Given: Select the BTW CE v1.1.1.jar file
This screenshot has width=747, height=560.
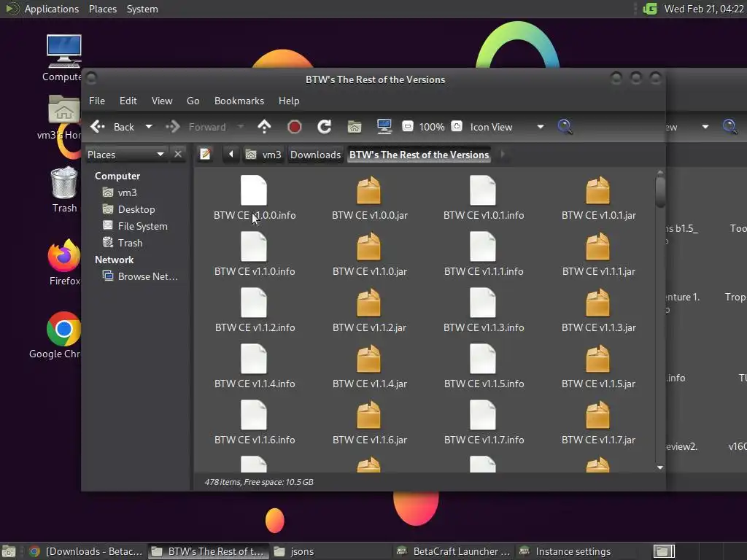Looking at the screenshot, I should pyautogui.click(x=598, y=254).
